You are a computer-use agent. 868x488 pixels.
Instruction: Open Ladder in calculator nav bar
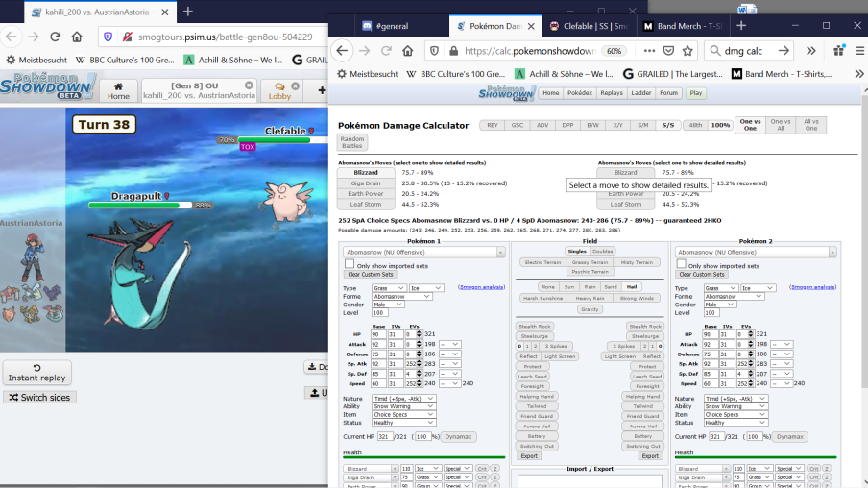click(641, 93)
